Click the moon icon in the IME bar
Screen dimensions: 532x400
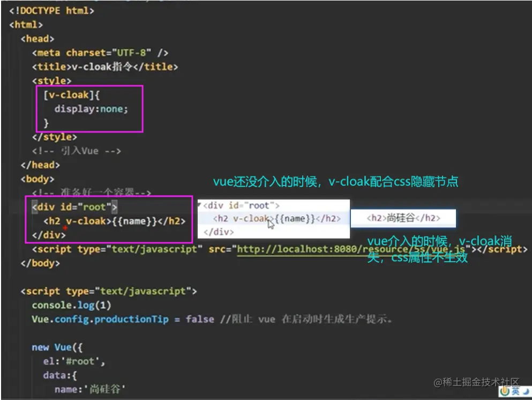[526, 391]
